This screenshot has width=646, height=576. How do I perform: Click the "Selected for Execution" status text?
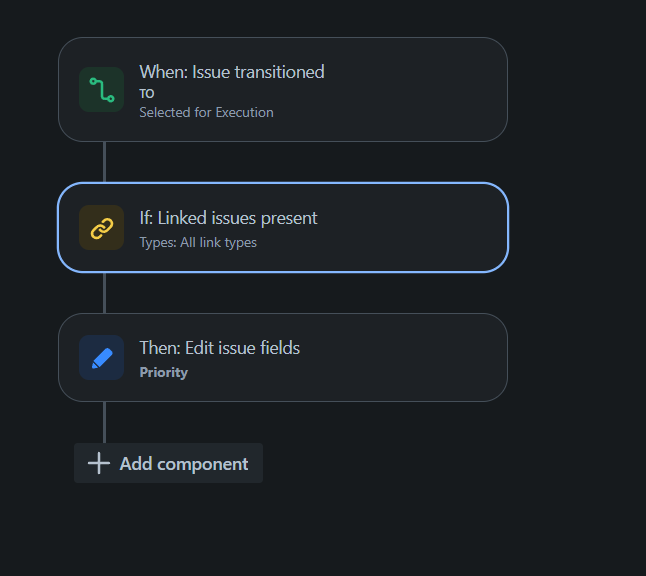point(206,112)
